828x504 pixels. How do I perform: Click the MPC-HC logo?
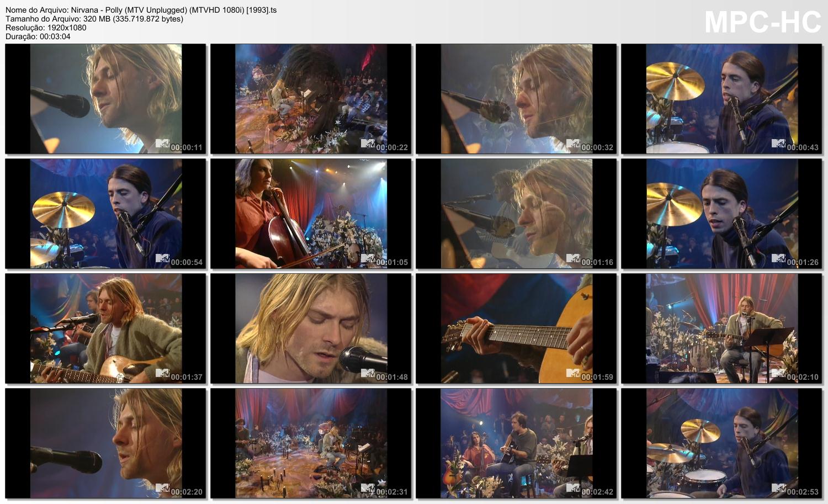763,23
